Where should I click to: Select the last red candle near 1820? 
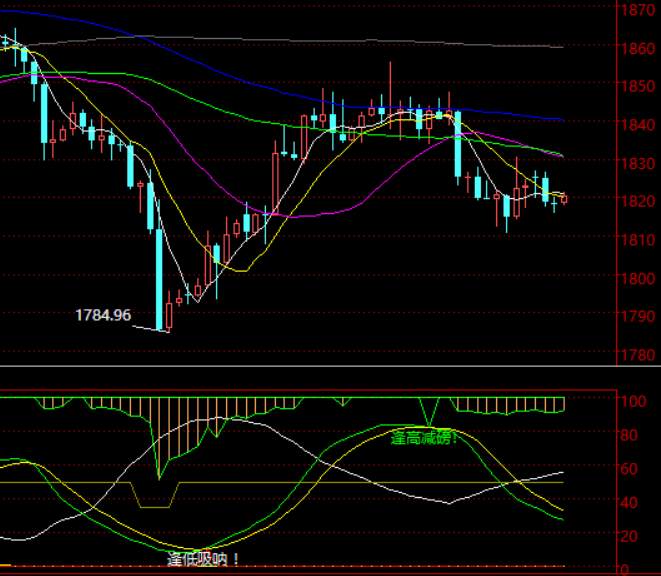pyautogui.click(x=564, y=199)
